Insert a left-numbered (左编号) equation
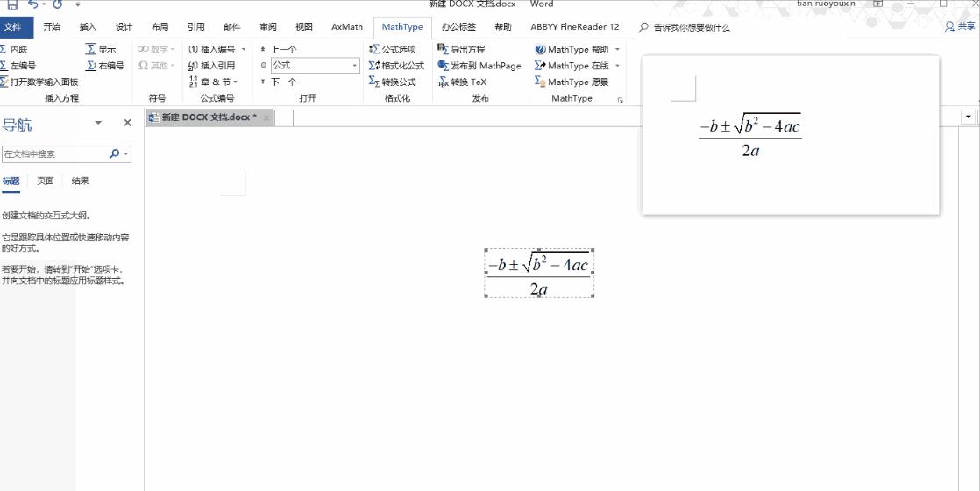The height and width of the screenshot is (491, 980). click(18, 65)
